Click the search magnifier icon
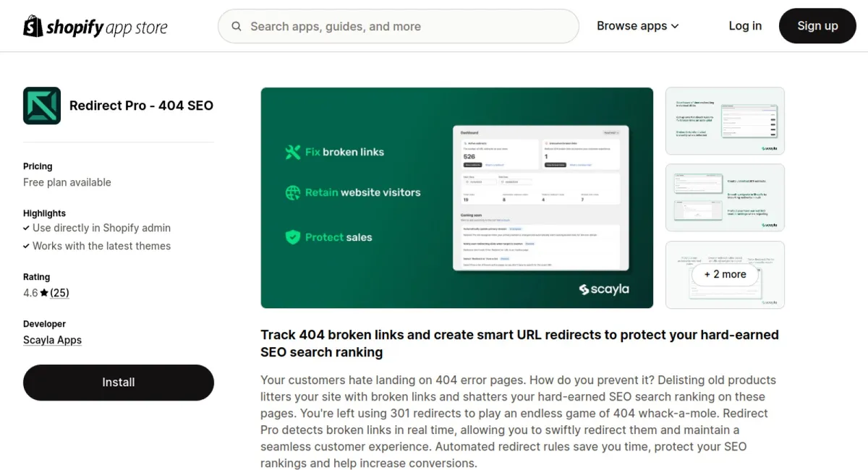Screen dimensions: 868x470 coord(237,26)
